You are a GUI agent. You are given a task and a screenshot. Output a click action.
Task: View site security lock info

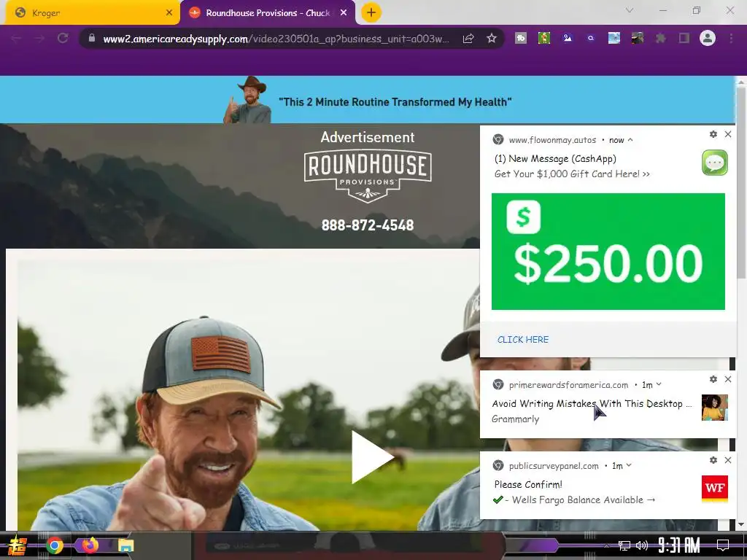91,38
